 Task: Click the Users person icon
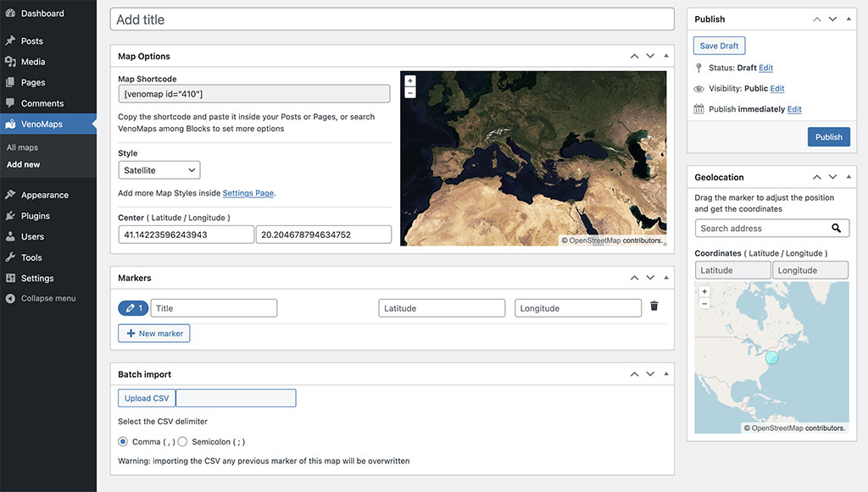click(10, 236)
